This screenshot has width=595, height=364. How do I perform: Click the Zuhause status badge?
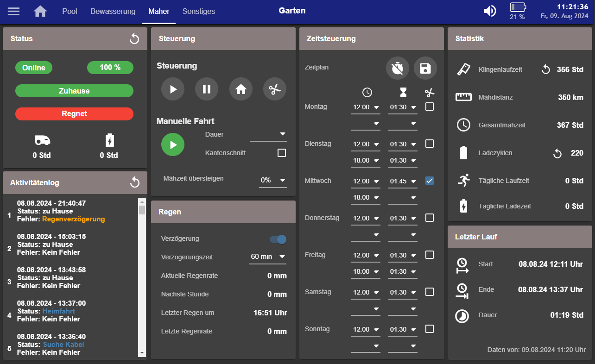(74, 91)
